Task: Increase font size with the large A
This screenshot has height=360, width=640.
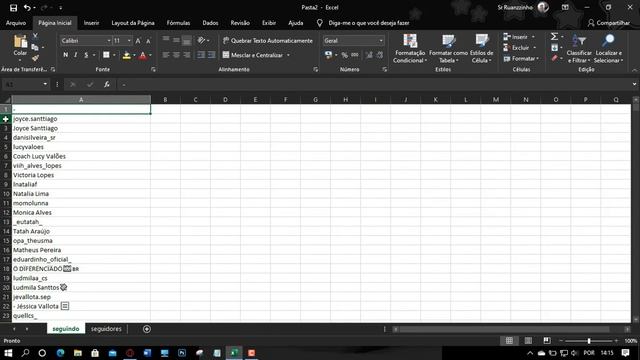Action: pyautogui.click(x=138, y=41)
